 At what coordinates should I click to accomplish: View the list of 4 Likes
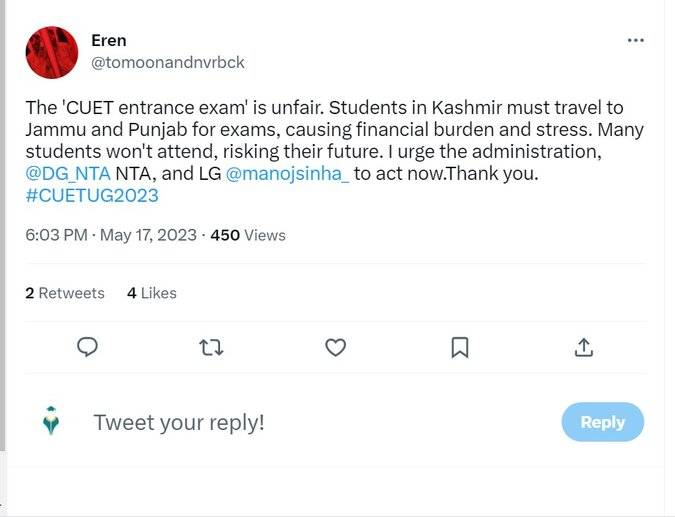coord(152,293)
